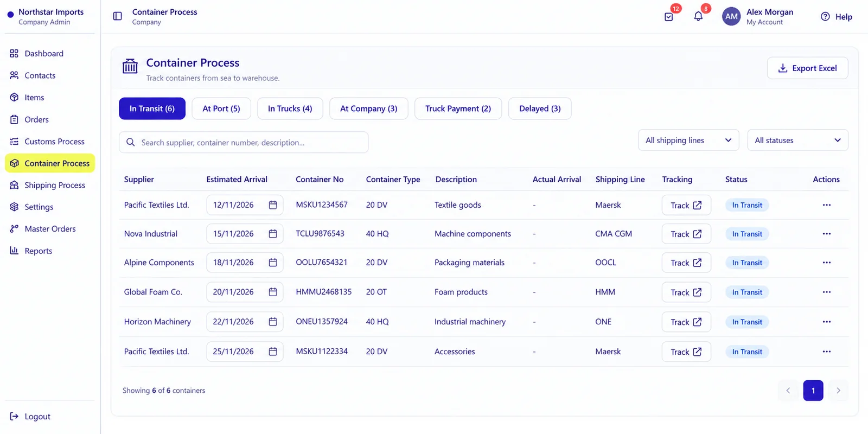Image resolution: width=868 pixels, height=434 pixels.
Task: Log out using the sidebar Logout link
Action: (30, 417)
